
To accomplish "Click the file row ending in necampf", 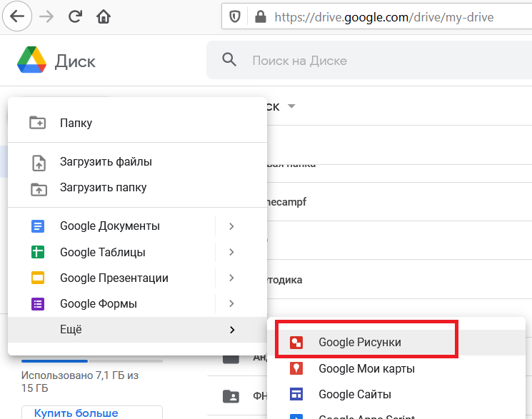I will 399,202.
